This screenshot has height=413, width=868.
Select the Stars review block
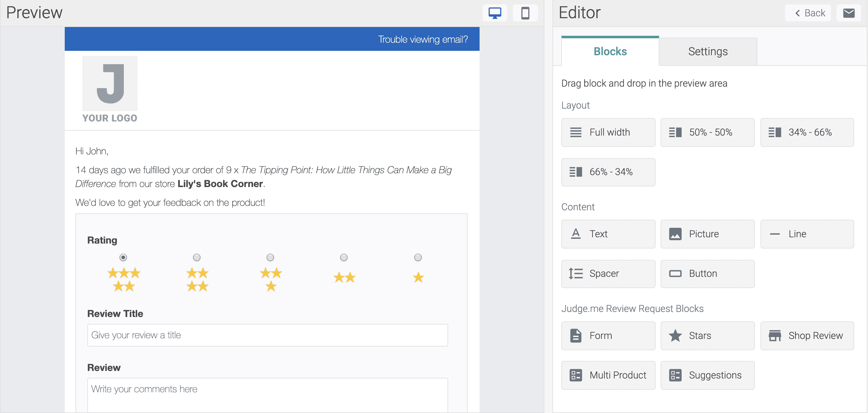pyautogui.click(x=707, y=335)
